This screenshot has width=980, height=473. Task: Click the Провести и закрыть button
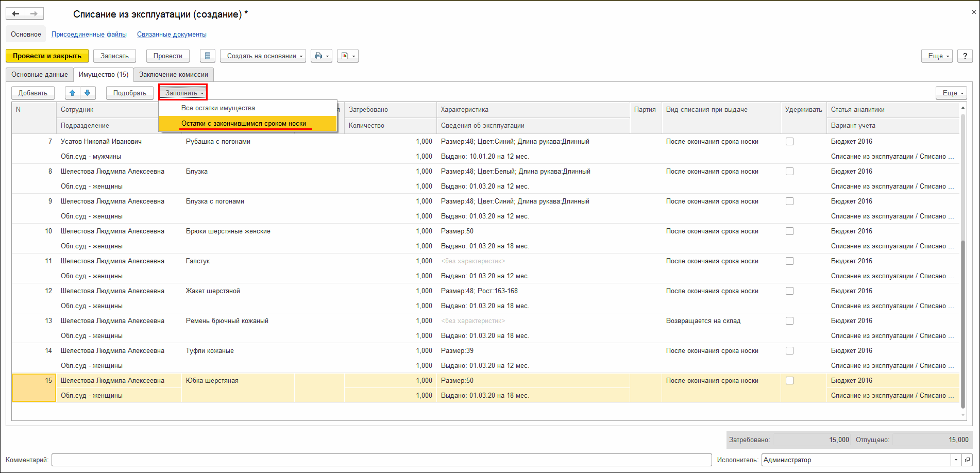point(47,56)
